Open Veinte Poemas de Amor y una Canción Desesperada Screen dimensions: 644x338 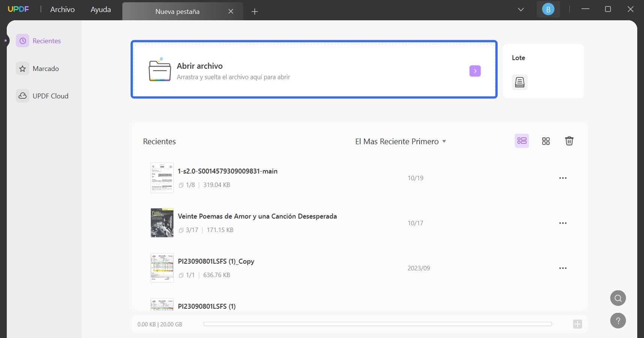point(257,216)
